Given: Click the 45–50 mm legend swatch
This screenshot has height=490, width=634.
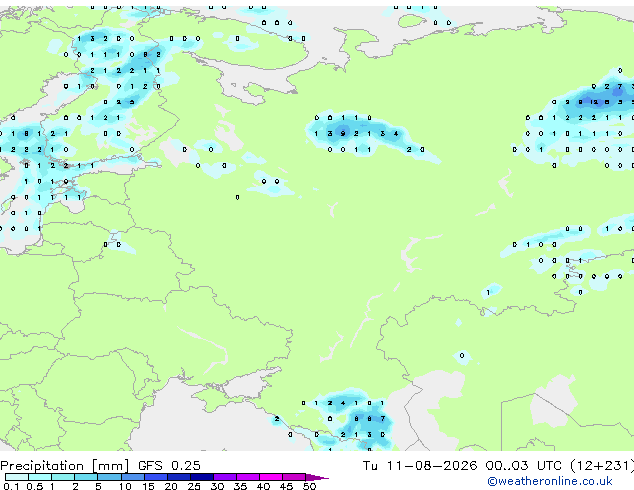Looking at the screenshot, I should pyautogui.click(x=294, y=477).
